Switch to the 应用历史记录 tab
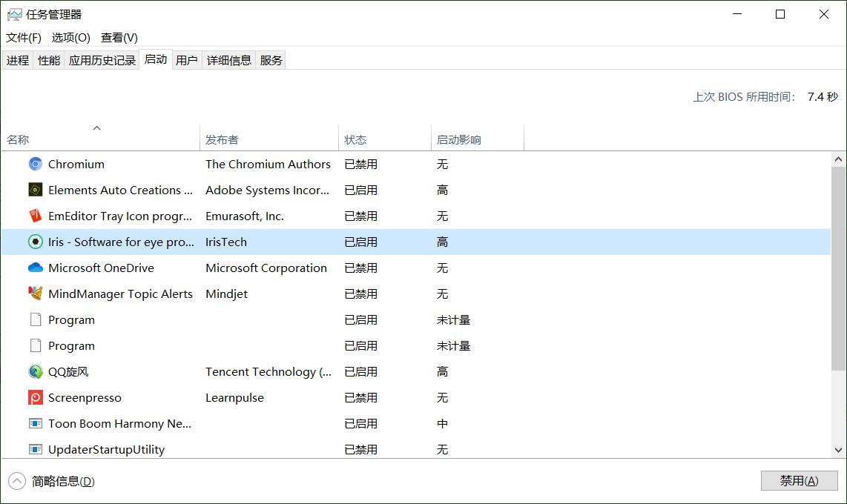This screenshot has width=847, height=504. coord(102,61)
